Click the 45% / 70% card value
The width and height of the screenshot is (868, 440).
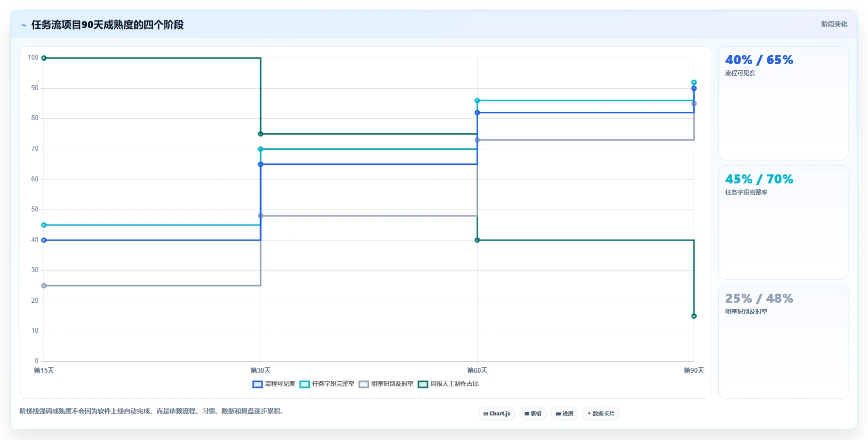click(x=759, y=179)
